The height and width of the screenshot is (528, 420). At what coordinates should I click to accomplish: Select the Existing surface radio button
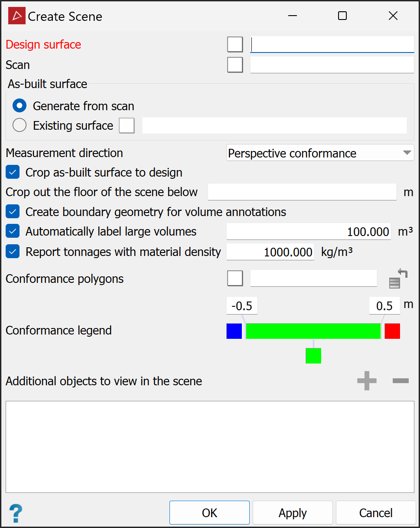click(20, 125)
